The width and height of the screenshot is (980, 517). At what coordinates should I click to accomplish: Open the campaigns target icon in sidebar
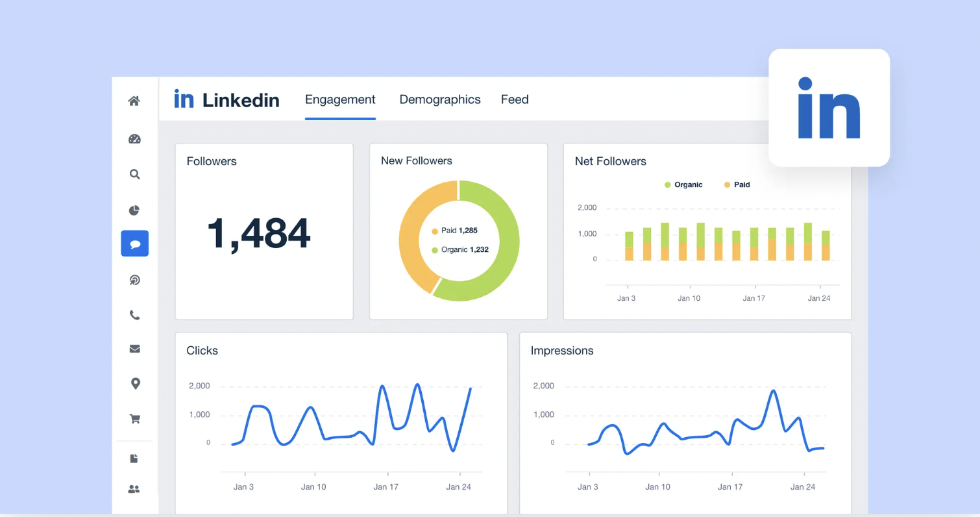pyautogui.click(x=134, y=279)
